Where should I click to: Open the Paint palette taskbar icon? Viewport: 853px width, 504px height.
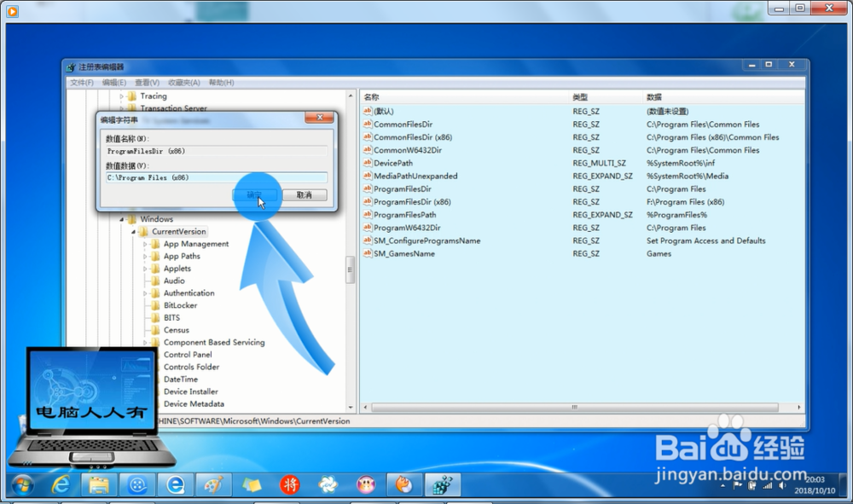[x=213, y=484]
